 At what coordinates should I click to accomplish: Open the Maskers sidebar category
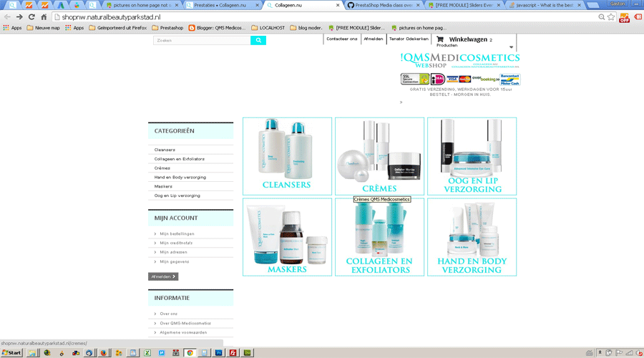point(163,186)
